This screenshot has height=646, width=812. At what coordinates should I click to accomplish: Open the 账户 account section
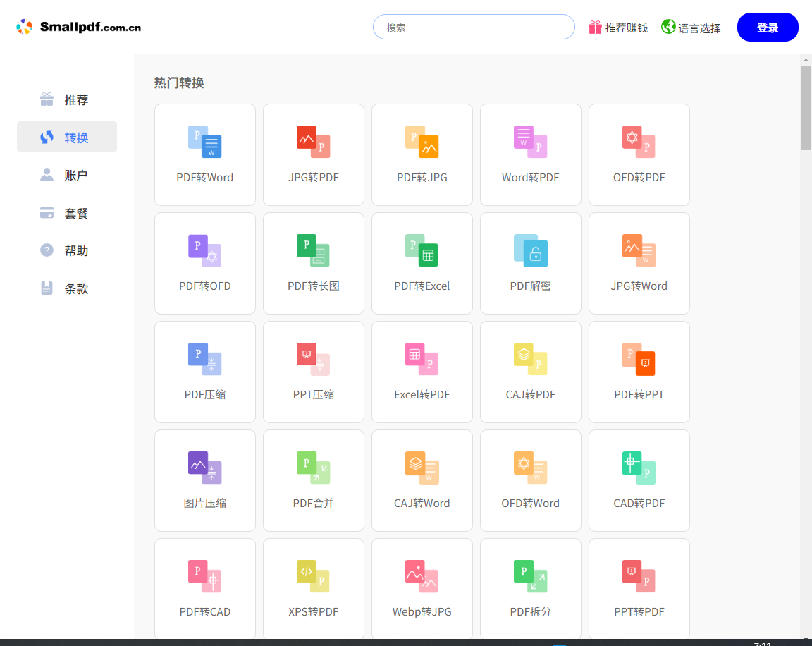pyautogui.click(x=67, y=175)
